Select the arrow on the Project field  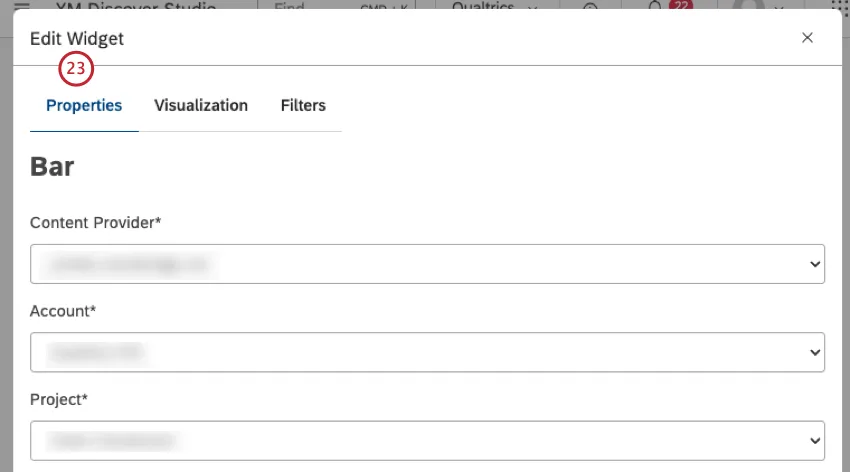tap(815, 441)
